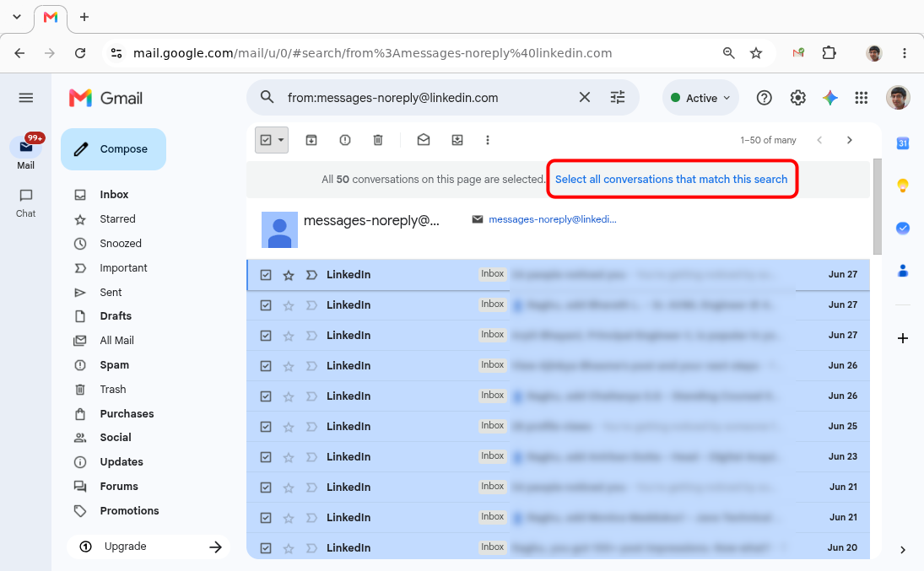Click the Get add-ons plus icon
Viewport: 924px width, 571px height.
(x=903, y=338)
